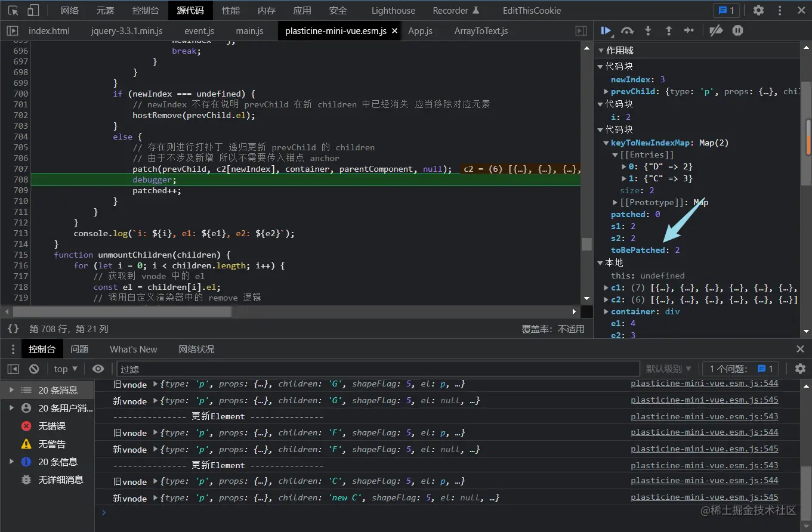This screenshot has width=812, height=532.
Task: Open the Recorder panel tab
Action: pyautogui.click(x=456, y=10)
